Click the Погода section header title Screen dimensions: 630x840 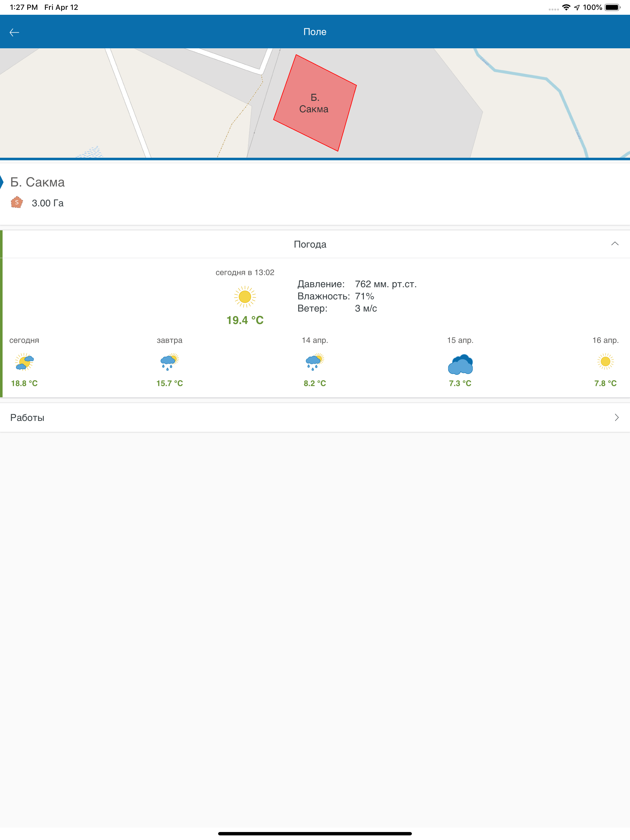pyautogui.click(x=310, y=244)
